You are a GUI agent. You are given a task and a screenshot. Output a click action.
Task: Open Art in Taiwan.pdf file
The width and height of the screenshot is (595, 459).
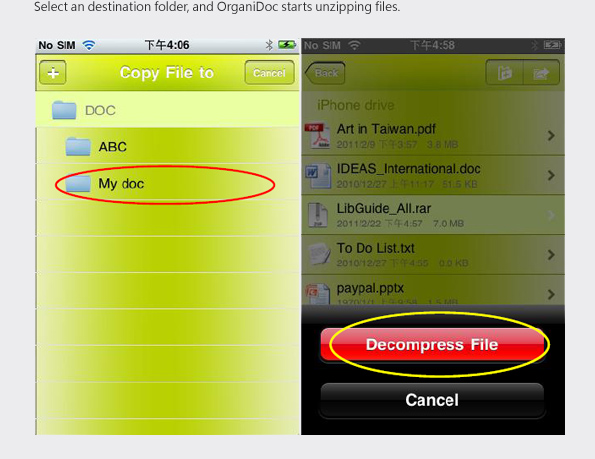point(433,135)
